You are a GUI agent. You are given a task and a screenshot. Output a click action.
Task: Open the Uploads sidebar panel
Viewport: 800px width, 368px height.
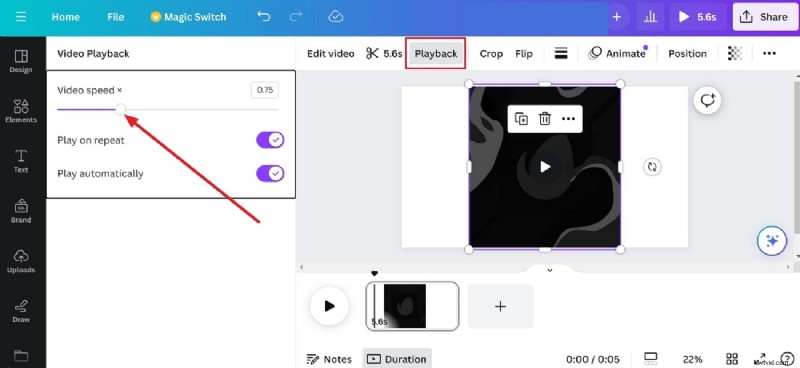[x=21, y=261]
